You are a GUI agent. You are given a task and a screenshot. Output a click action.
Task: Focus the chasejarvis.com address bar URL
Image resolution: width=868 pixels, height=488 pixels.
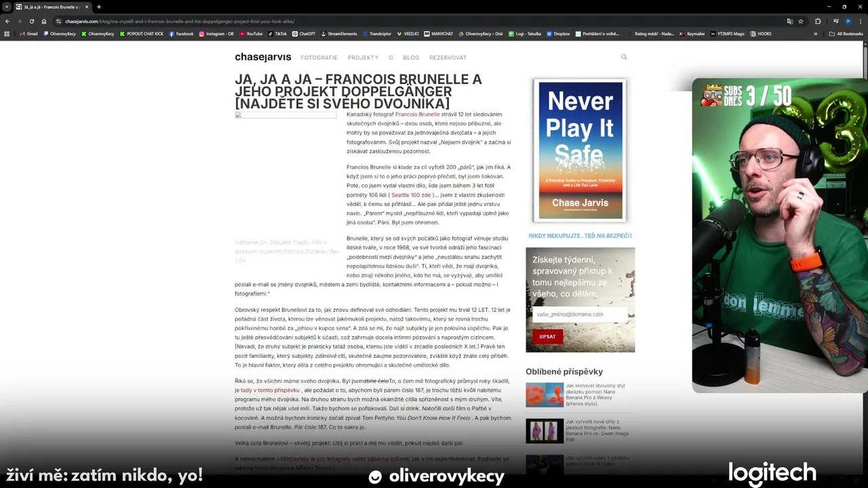(180, 21)
